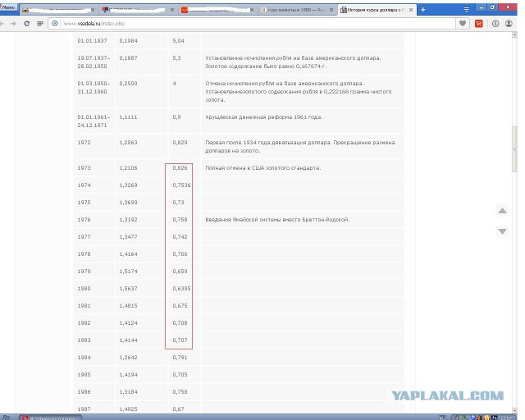Add page to bookmarks with heart icon
525x420 pixels.
(463, 24)
